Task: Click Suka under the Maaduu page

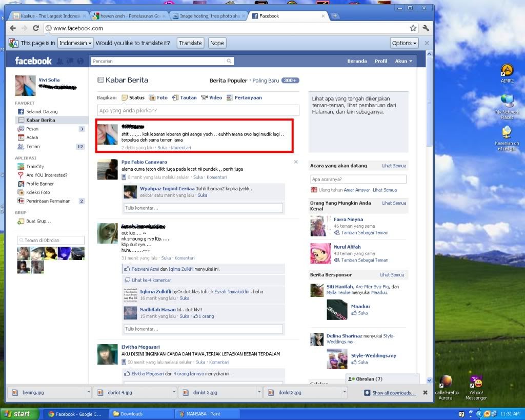Action: click(x=362, y=313)
